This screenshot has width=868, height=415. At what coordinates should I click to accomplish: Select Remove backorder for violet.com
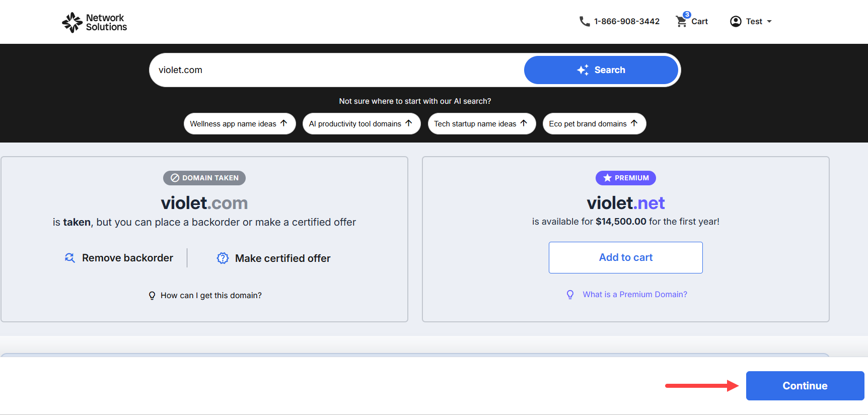pos(119,258)
